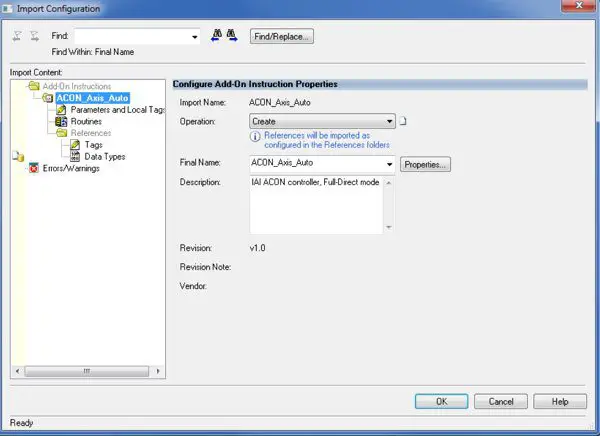
Task: Confirm import with OK button
Action: (x=441, y=401)
